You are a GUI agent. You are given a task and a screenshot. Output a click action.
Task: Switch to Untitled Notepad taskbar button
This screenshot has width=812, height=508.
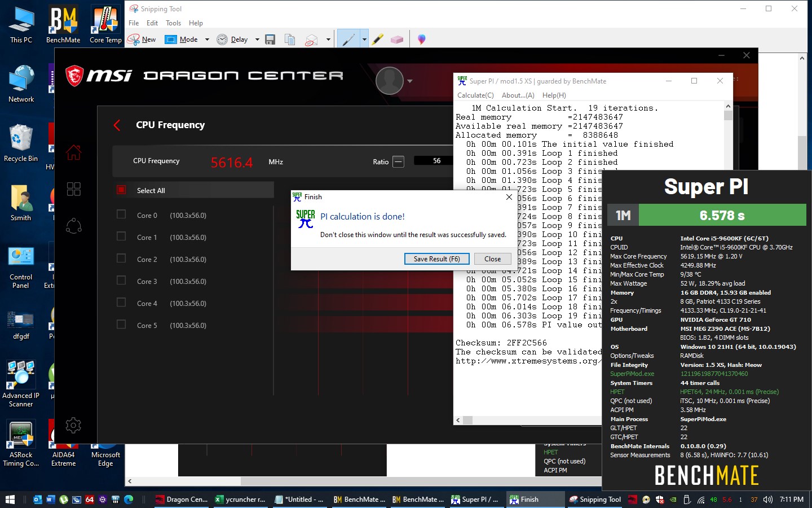[x=299, y=500]
